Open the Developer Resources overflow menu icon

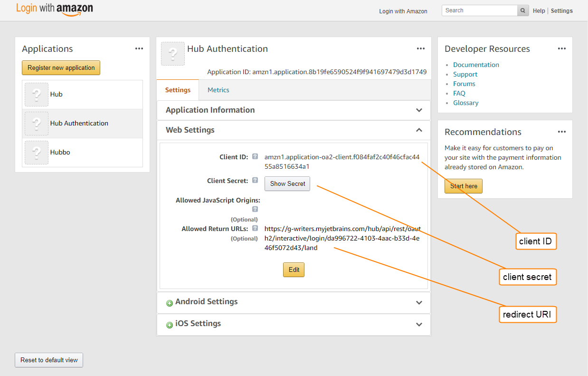[562, 48]
